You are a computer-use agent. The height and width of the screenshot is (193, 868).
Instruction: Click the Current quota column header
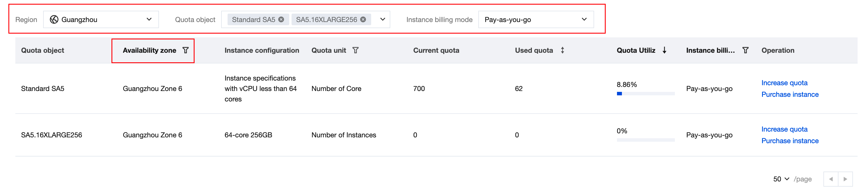click(x=436, y=50)
